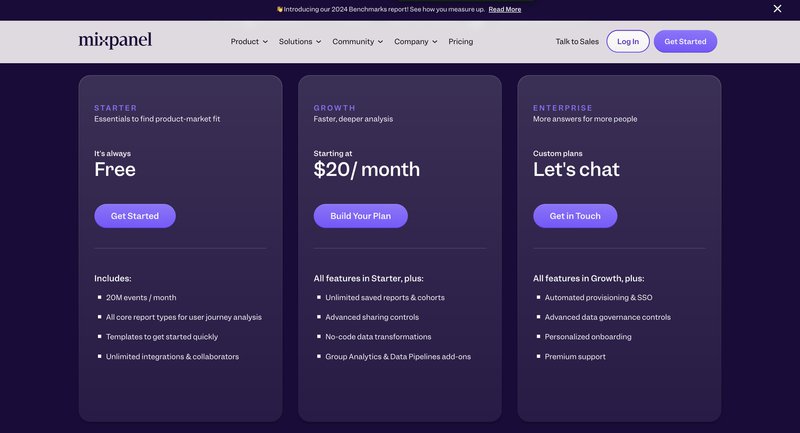Click Talk to Sales link

(x=577, y=42)
